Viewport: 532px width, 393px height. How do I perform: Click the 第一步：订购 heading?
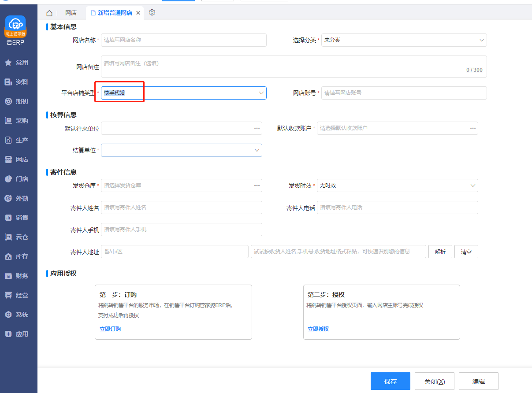tap(118, 295)
